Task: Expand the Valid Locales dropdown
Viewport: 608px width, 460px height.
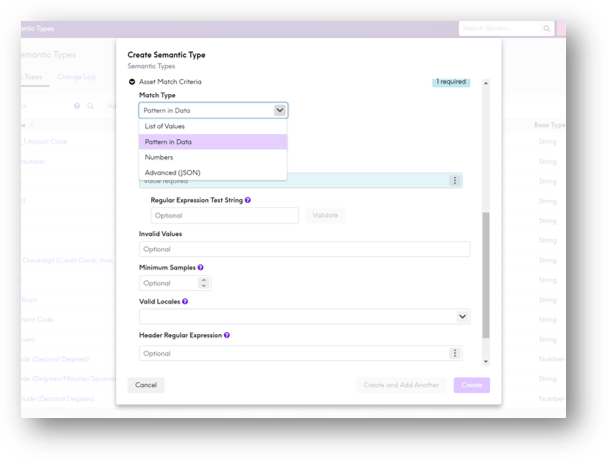Action: pyautogui.click(x=462, y=316)
